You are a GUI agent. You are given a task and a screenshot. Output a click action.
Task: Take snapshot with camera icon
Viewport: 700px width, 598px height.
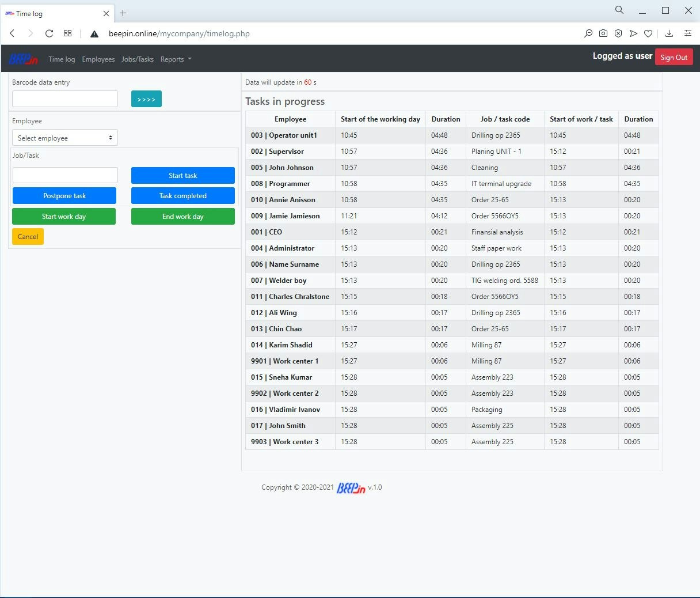(603, 33)
